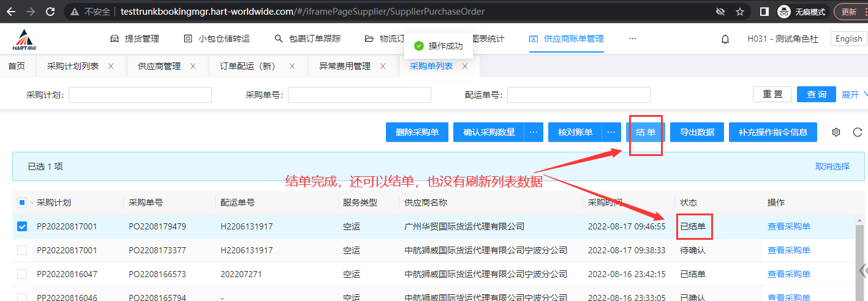Screen dimensions: 868x301
Task: Close the 采购计划列表 tab
Action: 111,66
